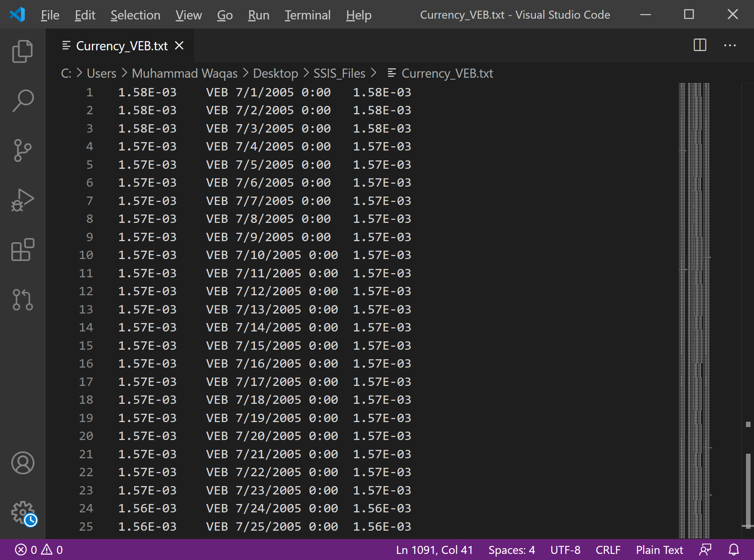The image size is (754, 560).
Task: Select encoding UTF-8 in status bar
Action: [565, 550]
